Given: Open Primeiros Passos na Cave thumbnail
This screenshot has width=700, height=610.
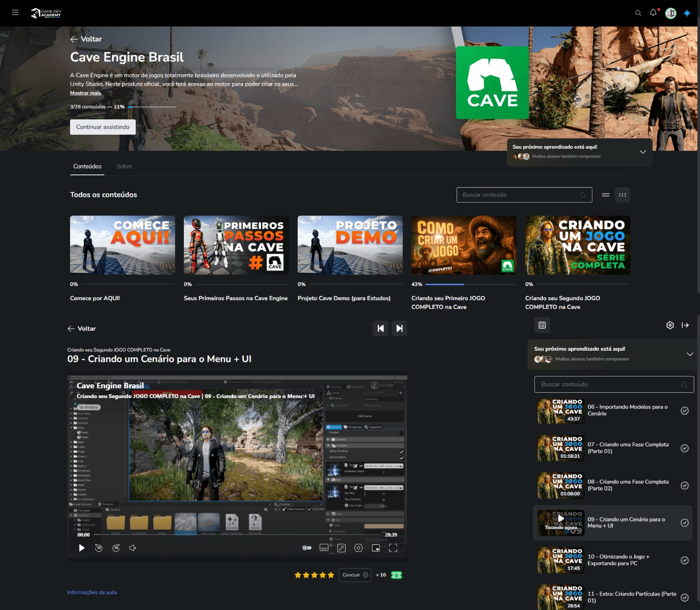Looking at the screenshot, I should pos(236,245).
